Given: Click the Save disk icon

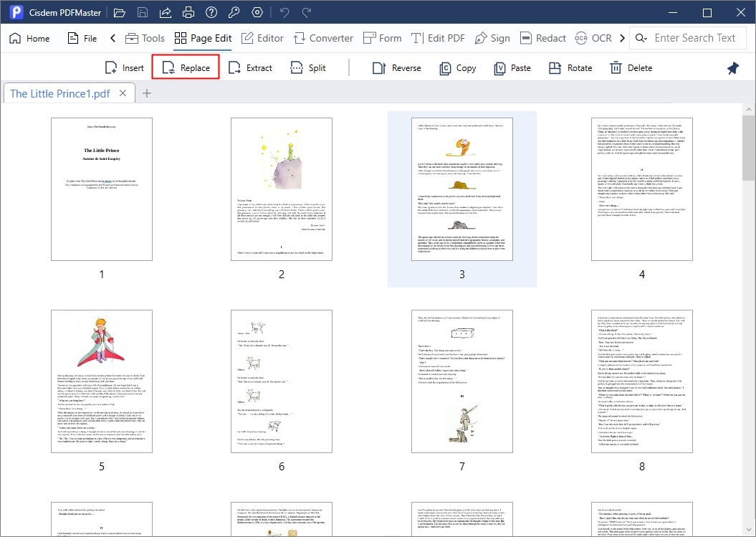Looking at the screenshot, I should coord(143,12).
